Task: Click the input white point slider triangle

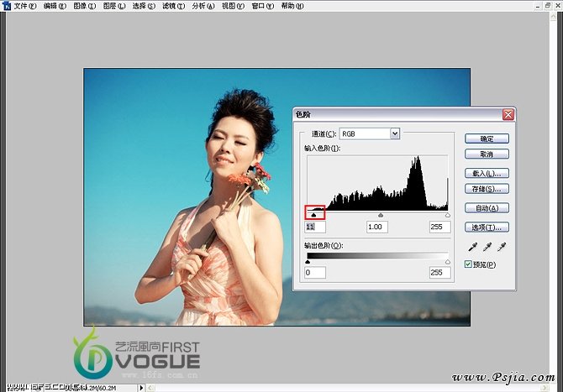Action: [447, 215]
